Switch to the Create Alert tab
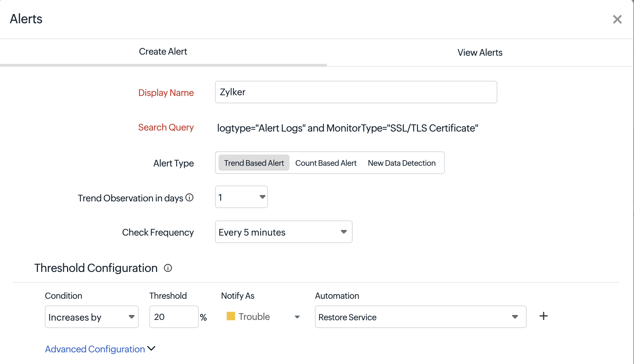The image size is (634, 364). click(x=163, y=52)
